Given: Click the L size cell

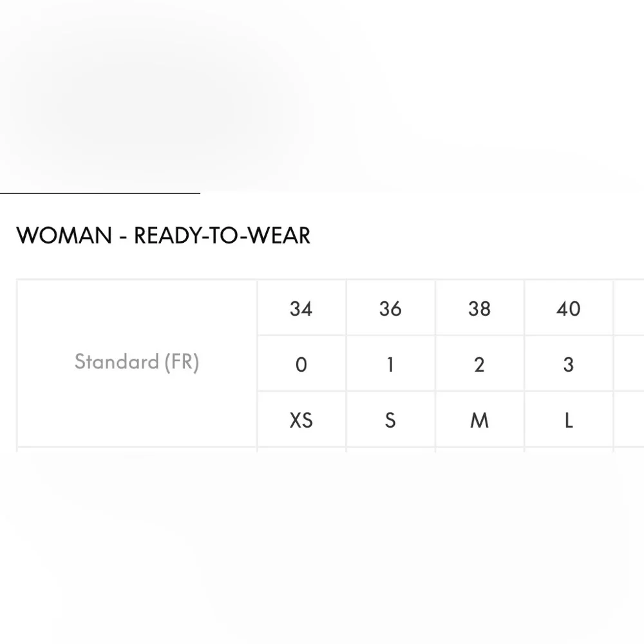Looking at the screenshot, I should (x=568, y=421).
